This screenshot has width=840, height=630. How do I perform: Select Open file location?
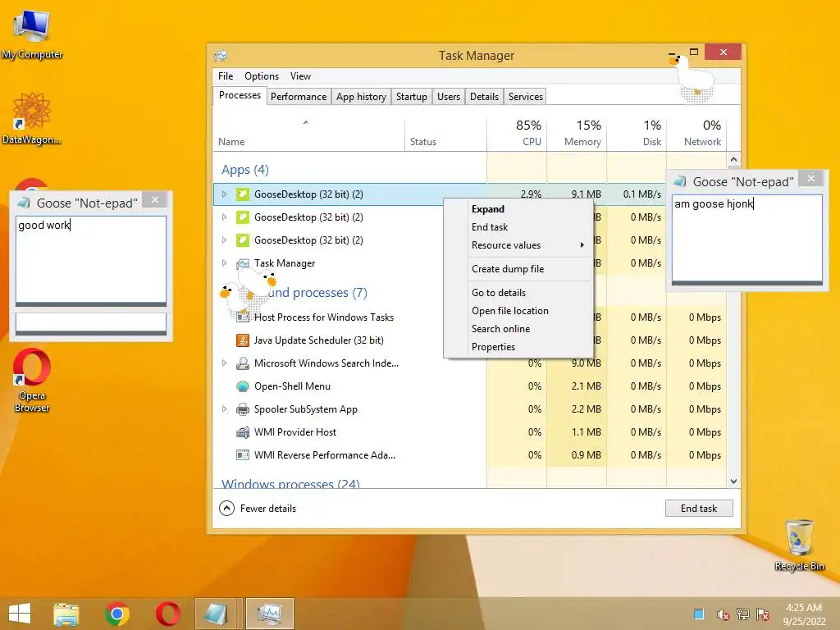518,311
